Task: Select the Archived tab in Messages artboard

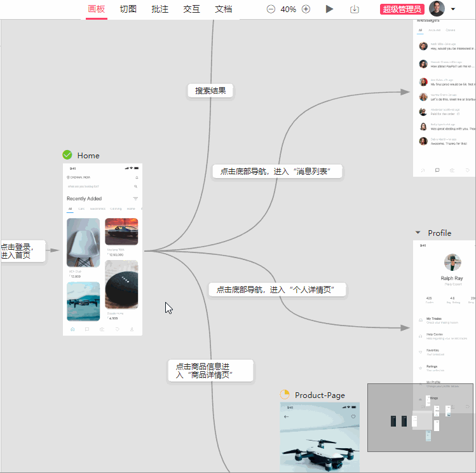Action: tap(434, 30)
